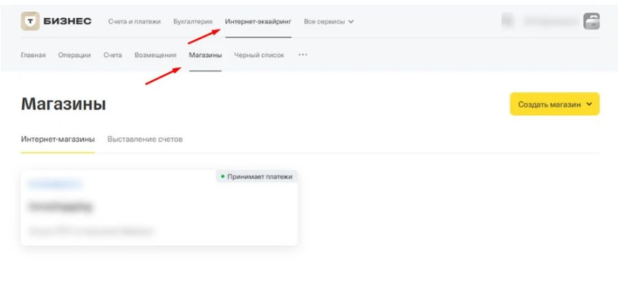The height and width of the screenshot is (286, 644).
Task: Open the Операции sub-navigation item
Action: (74, 55)
